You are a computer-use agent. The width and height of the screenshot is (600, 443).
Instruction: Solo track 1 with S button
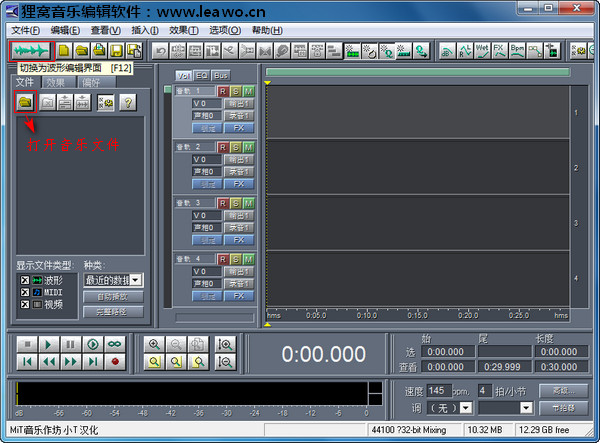tap(236, 91)
